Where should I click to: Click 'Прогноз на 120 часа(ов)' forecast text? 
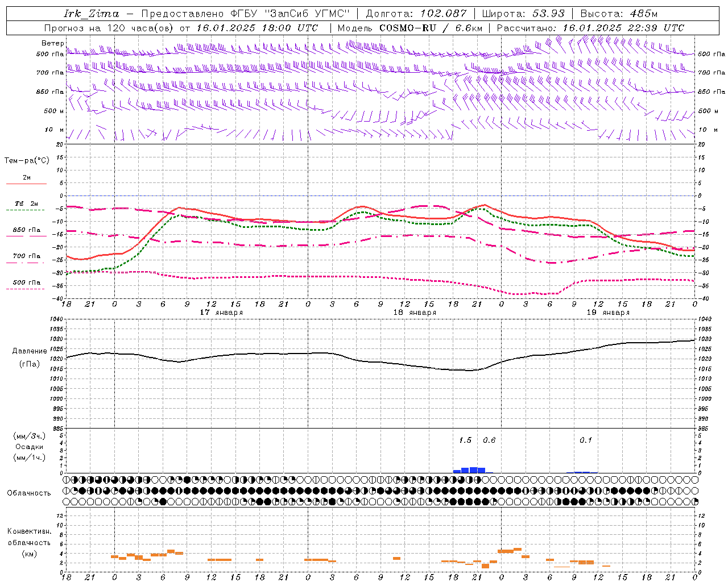[109, 28]
